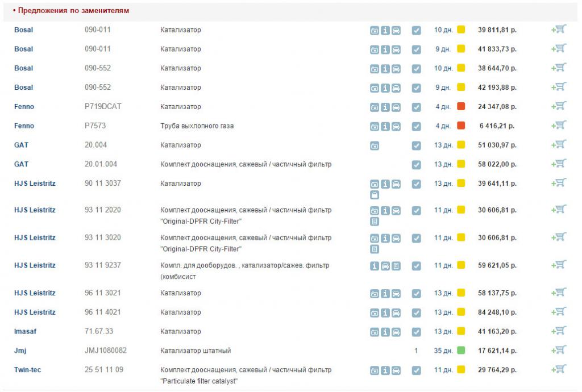Open info icon for HJS 96 11 4021

(385, 313)
